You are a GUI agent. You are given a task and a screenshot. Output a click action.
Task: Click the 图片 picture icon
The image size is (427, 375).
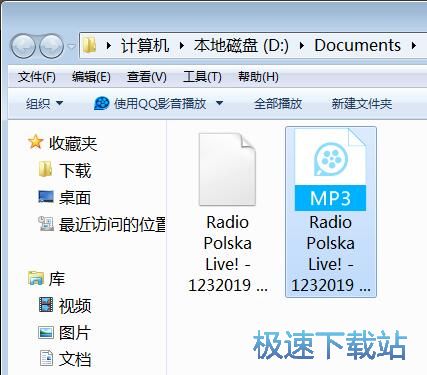46,332
